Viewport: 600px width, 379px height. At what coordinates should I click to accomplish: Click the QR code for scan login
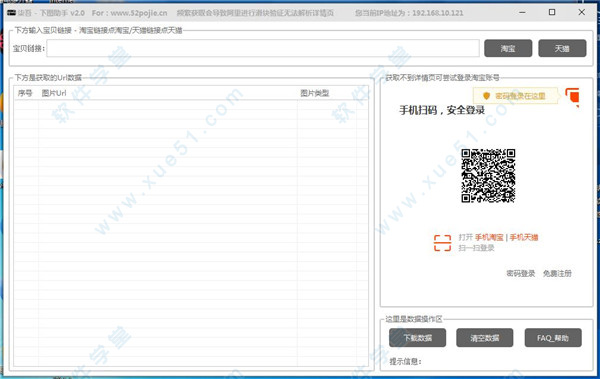(x=488, y=176)
